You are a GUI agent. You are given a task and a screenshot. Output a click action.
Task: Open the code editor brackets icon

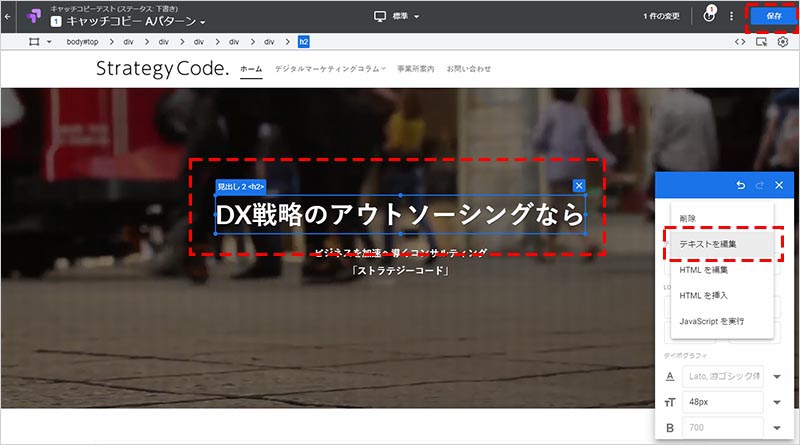click(740, 42)
